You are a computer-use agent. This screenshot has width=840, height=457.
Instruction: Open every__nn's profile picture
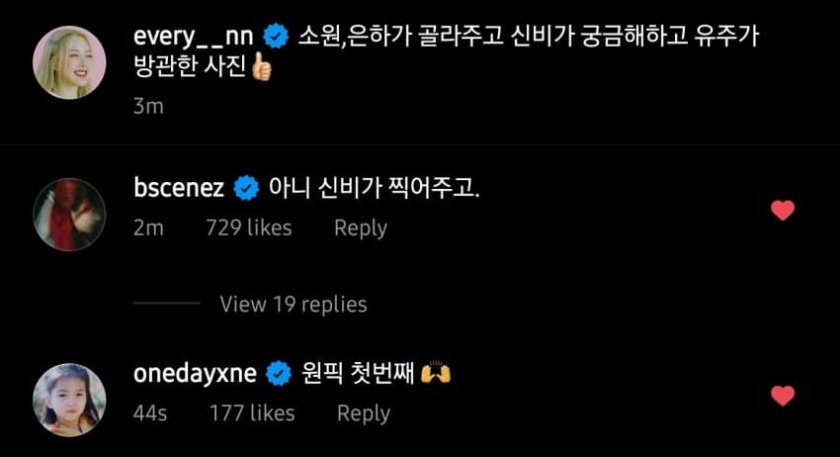[70, 62]
